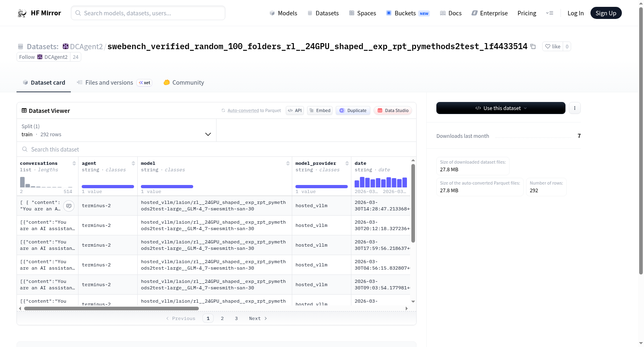This screenshot has height=347, width=644.
Task: Sort by the model_provider column
Action: point(347,163)
